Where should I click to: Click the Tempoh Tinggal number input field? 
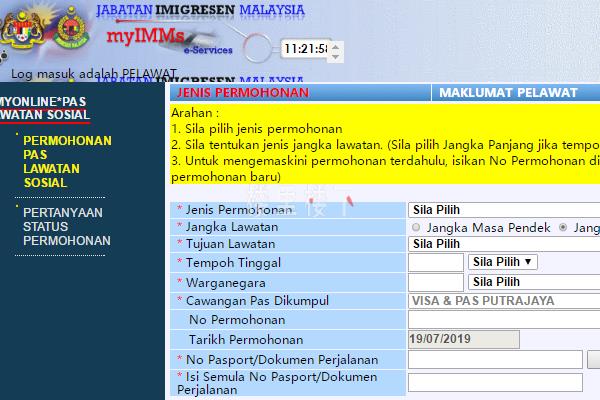point(435,262)
